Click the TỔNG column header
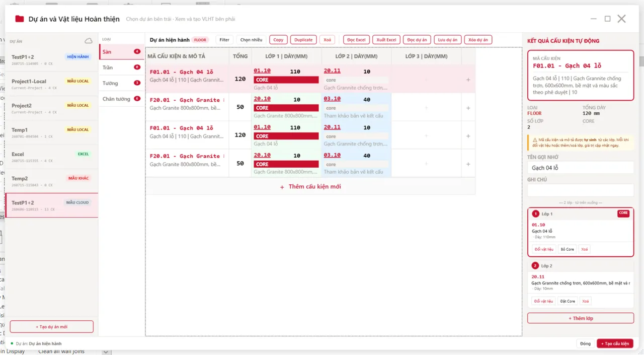The image size is (644, 355). coord(240,56)
